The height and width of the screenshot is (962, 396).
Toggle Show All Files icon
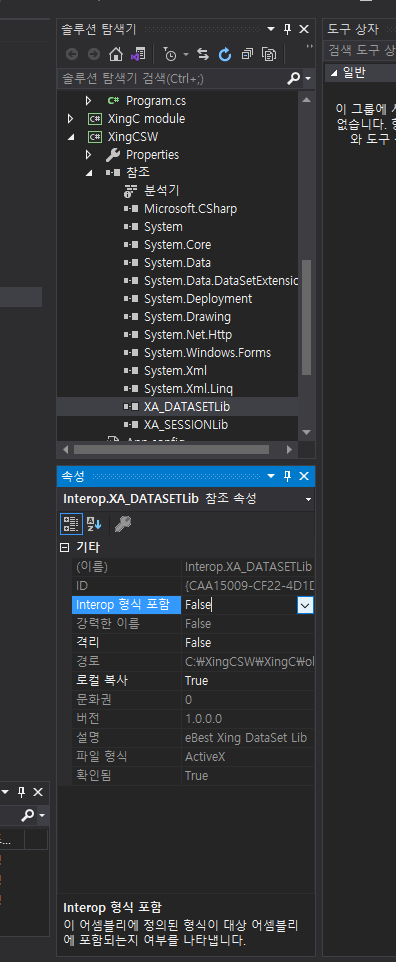point(269,55)
